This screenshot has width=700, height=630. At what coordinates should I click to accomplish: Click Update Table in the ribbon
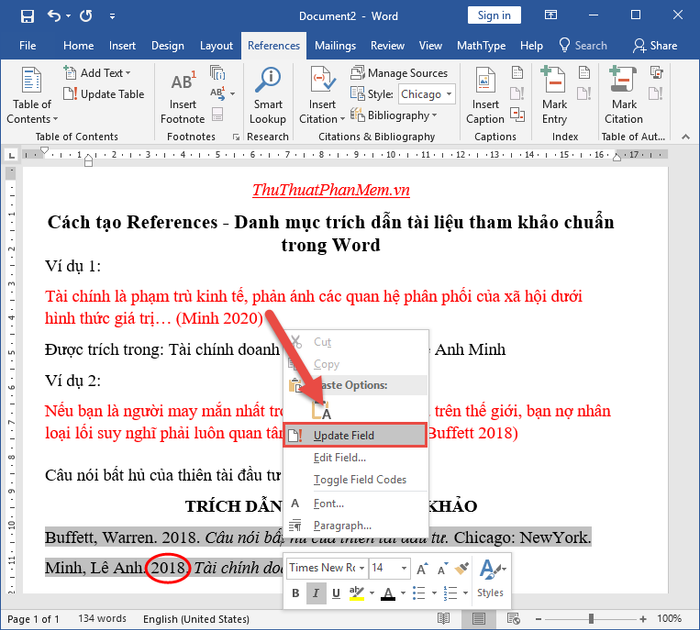(x=104, y=94)
